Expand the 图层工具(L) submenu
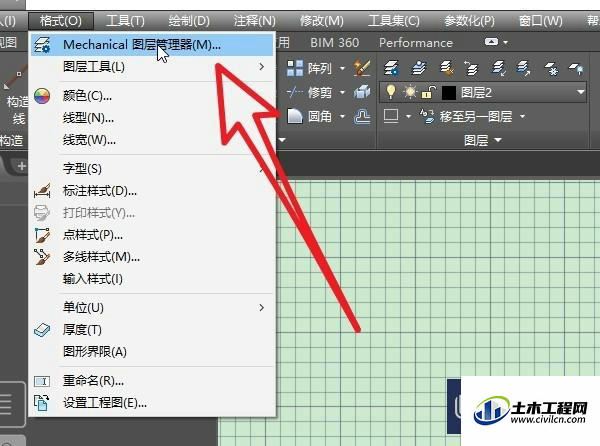Viewport: 600px width, 446px height. coord(152,67)
